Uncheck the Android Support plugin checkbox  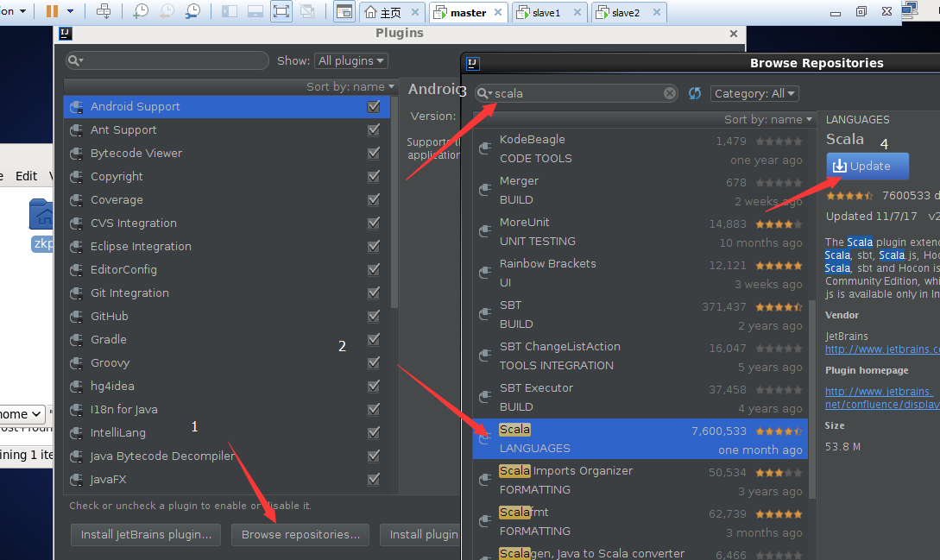pos(374,106)
